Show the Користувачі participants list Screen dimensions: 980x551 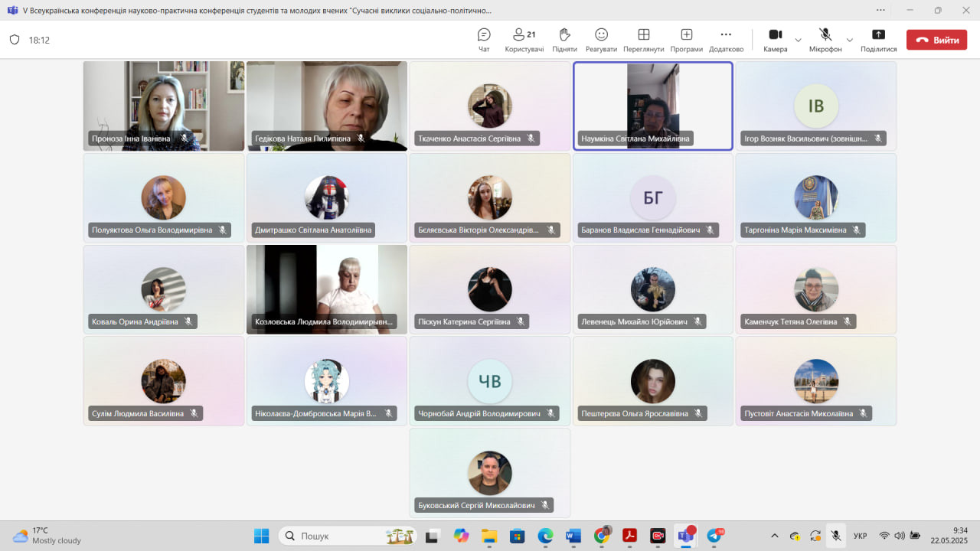(x=524, y=40)
